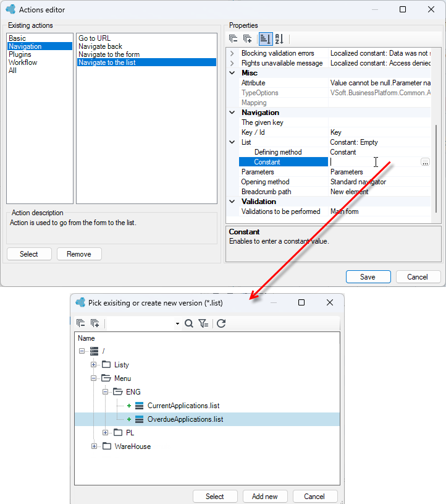Viewport: 446px width, 504px height.
Task: Collapse the root node in the tree
Action: (x=82, y=351)
